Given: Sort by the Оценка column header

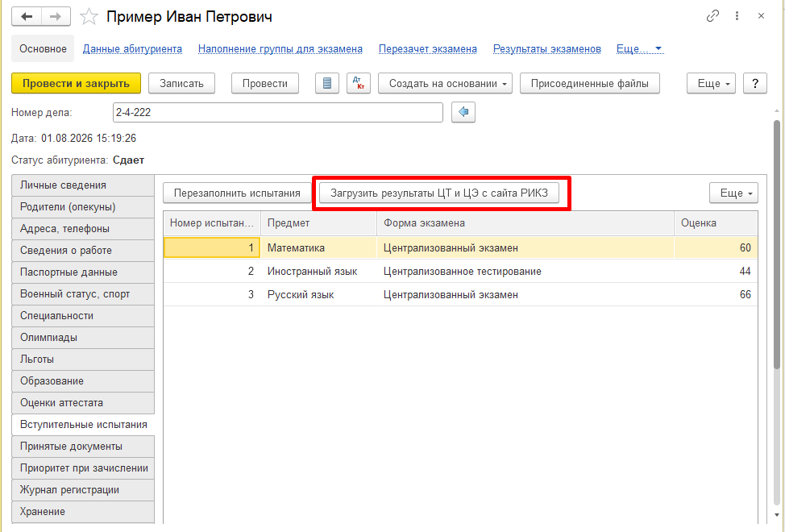Looking at the screenshot, I should [x=716, y=223].
